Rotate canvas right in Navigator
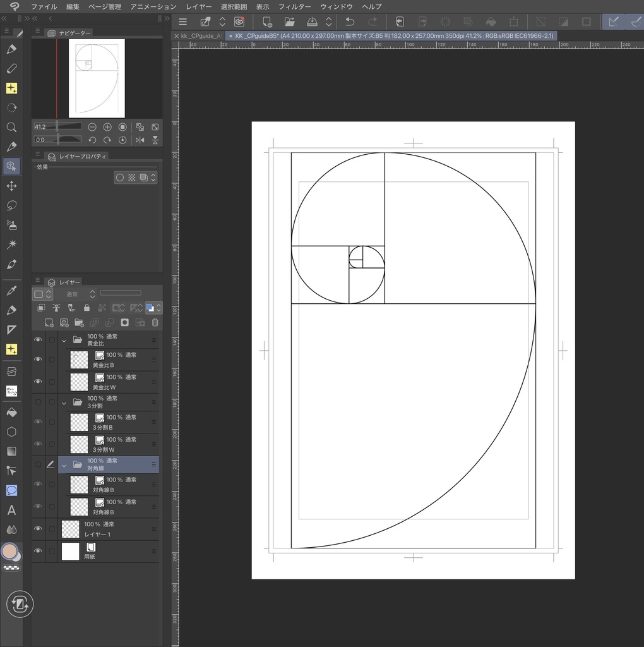The height and width of the screenshot is (647, 644). (x=107, y=140)
